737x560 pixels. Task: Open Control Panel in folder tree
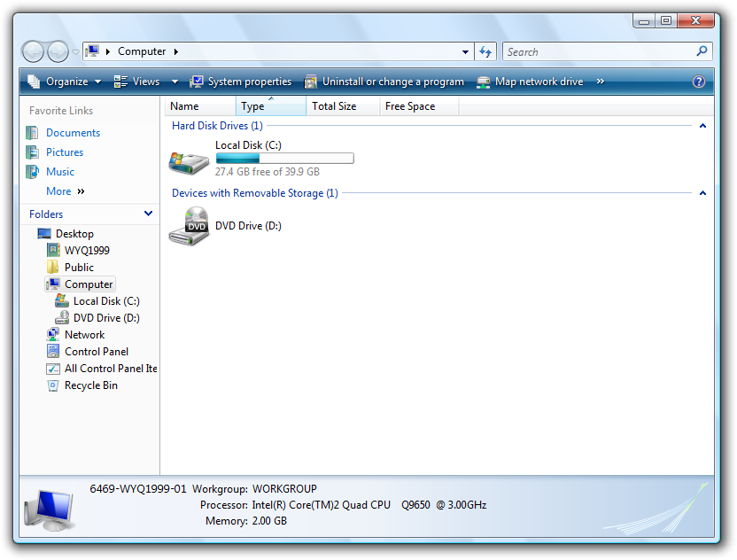point(96,352)
